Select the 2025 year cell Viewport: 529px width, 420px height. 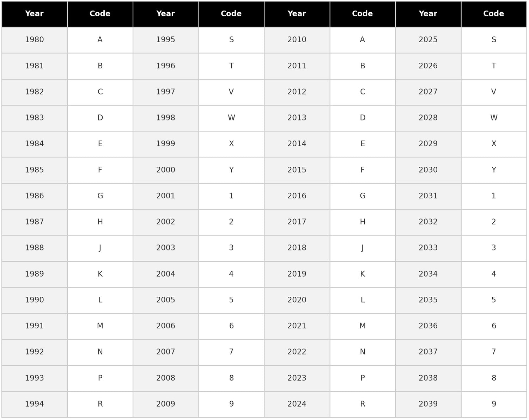coord(428,40)
